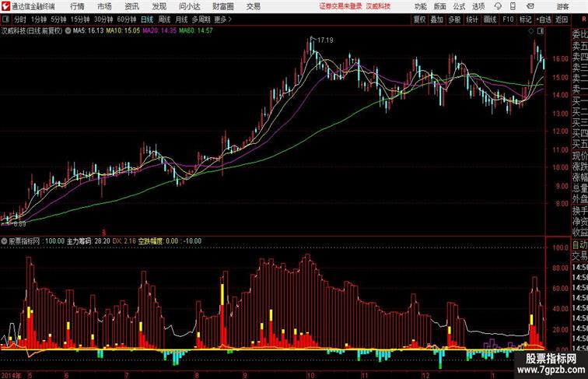The height and width of the screenshot is (379, 588).
Task: Open the 公式 menu
Action: pos(459,6)
